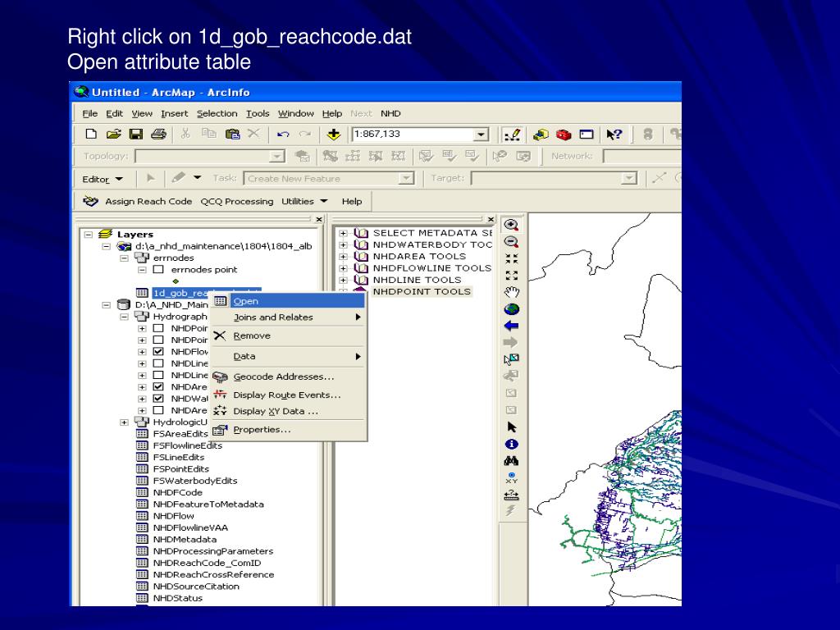Viewport: 840px width, 630px height.
Task: Open the Editor dropdown menu
Action: tap(103, 179)
